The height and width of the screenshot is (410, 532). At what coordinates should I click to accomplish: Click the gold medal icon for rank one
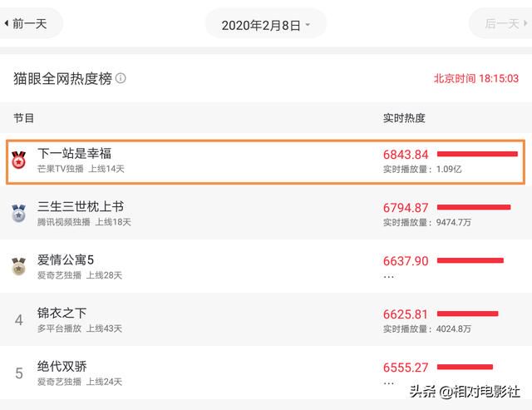(18, 161)
